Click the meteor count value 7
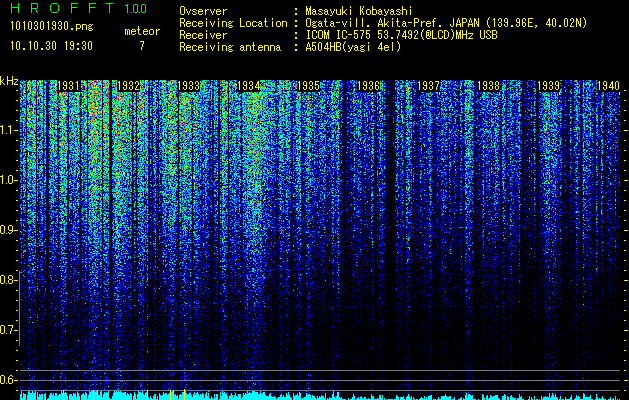Viewport: 629px width, 400px height. 142,46
